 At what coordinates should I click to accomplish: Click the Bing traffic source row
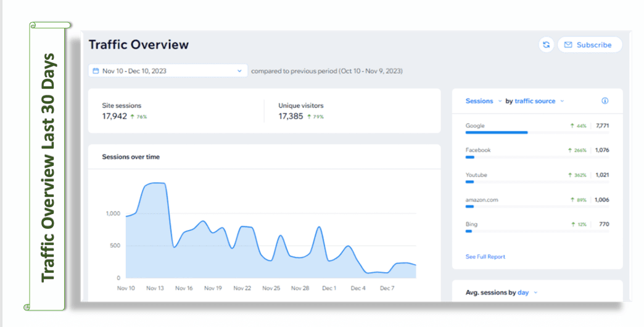click(x=537, y=227)
